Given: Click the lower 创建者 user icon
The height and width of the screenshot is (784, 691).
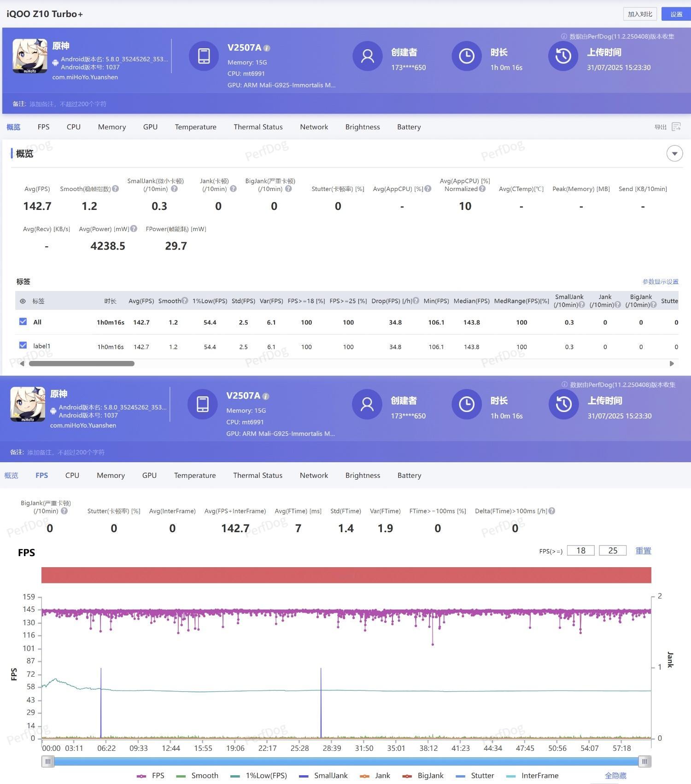Looking at the screenshot, I should pos(367,404).
